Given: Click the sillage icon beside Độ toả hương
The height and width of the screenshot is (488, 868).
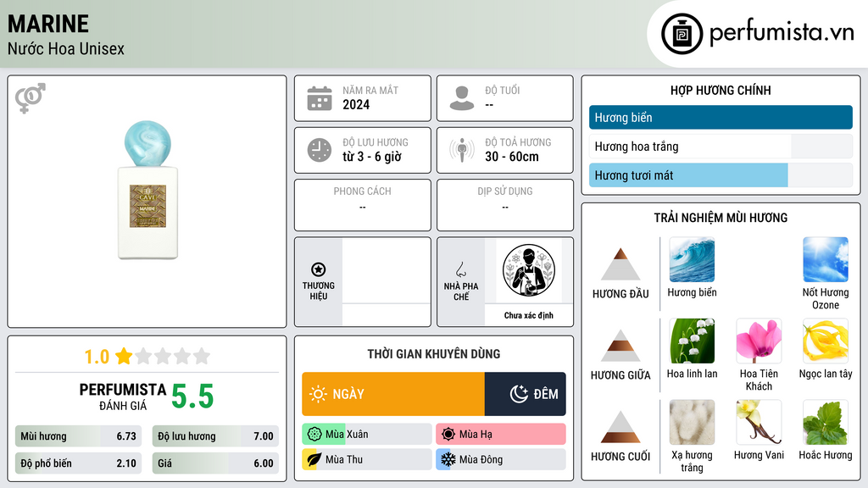Looking at the screenshot, I should coord(462,150).
